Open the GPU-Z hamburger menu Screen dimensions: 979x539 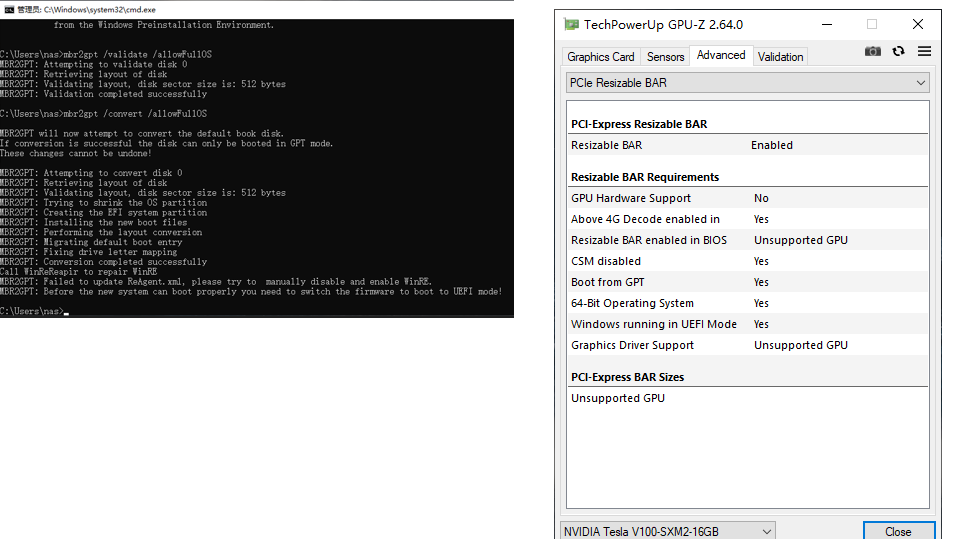(924, 52)
